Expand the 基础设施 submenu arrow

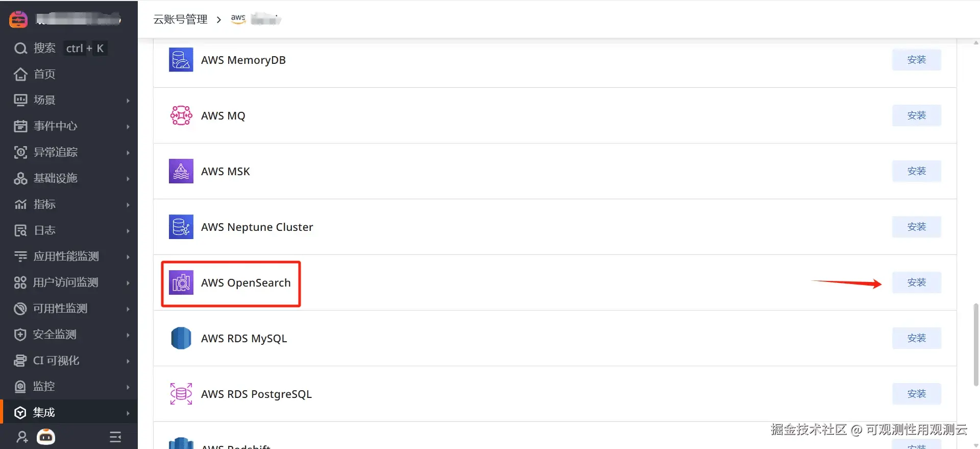(128, 179)
